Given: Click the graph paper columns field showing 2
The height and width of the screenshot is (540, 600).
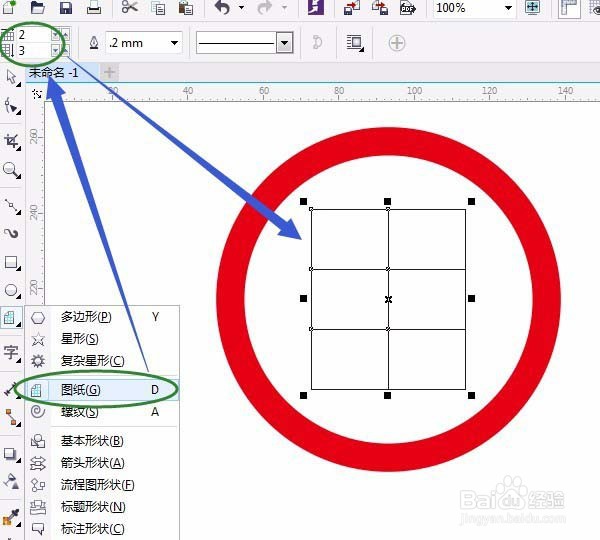Looking at the screenshot, I should (x=34, y=35).
